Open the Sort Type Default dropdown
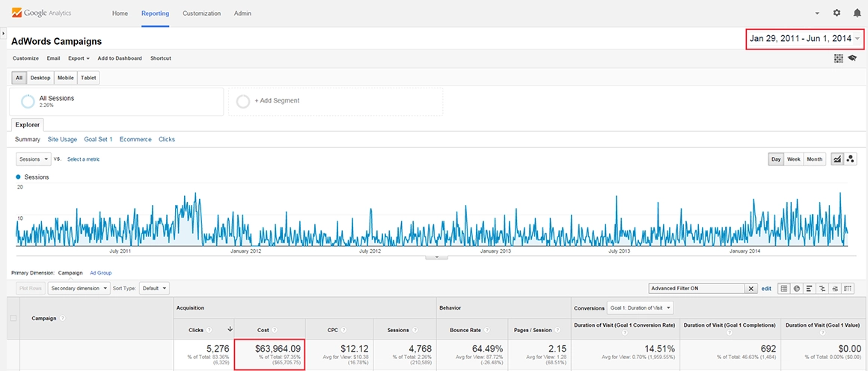Image resolution: width=868 pixels, height=371 pixels. pyautogui.click(x=154, y=289)
